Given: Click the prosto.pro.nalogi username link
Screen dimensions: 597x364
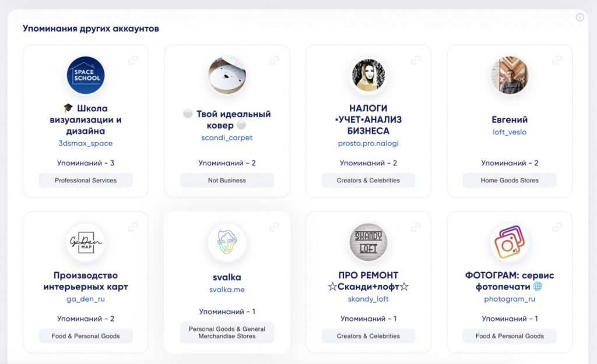Looking at the screenshot, I should click(368, 143).
